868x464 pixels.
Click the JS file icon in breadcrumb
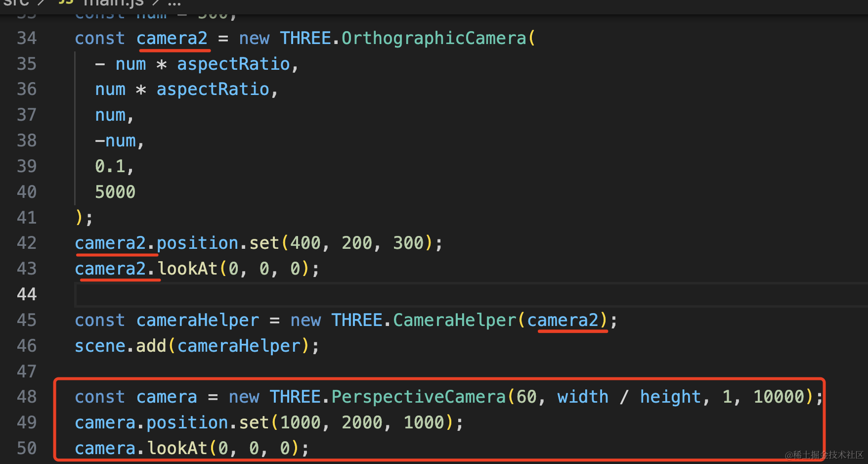click(66, 2)
